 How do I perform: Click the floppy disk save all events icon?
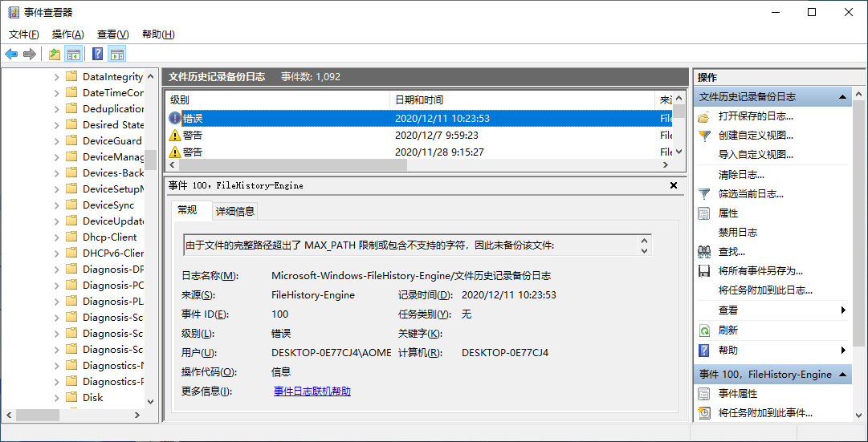703,272
